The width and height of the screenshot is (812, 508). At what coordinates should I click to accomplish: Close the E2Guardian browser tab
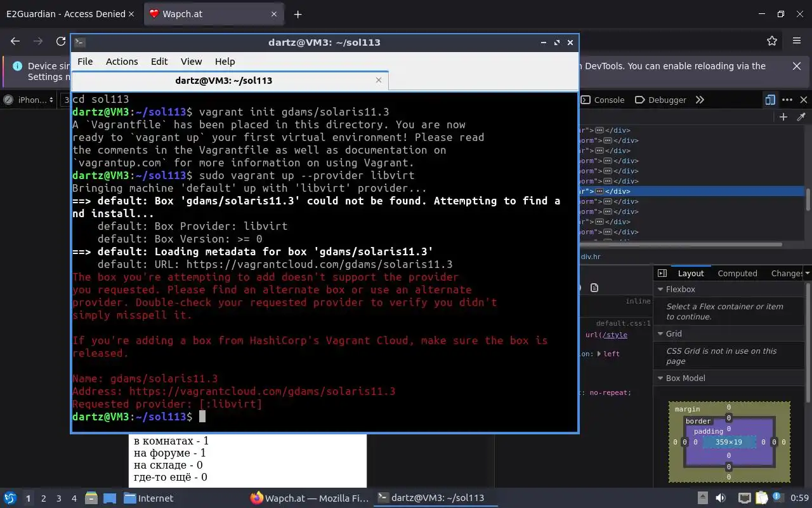pos(131,14)
